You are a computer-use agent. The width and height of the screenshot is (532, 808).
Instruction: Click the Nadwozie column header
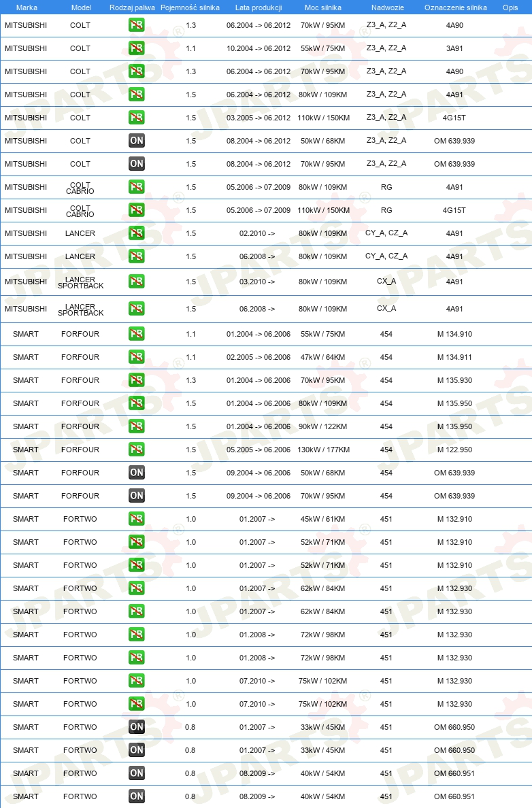pos(388,7)
